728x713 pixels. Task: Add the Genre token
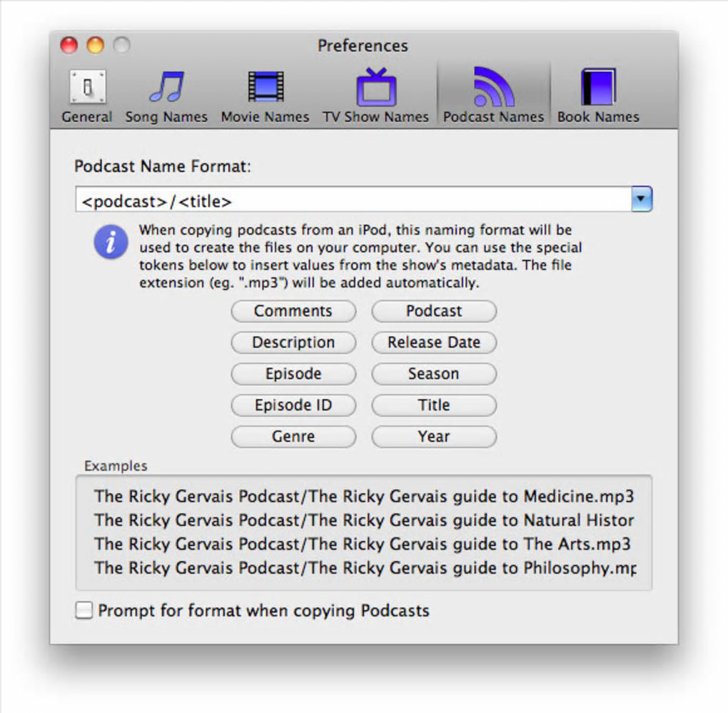point(293,437)
